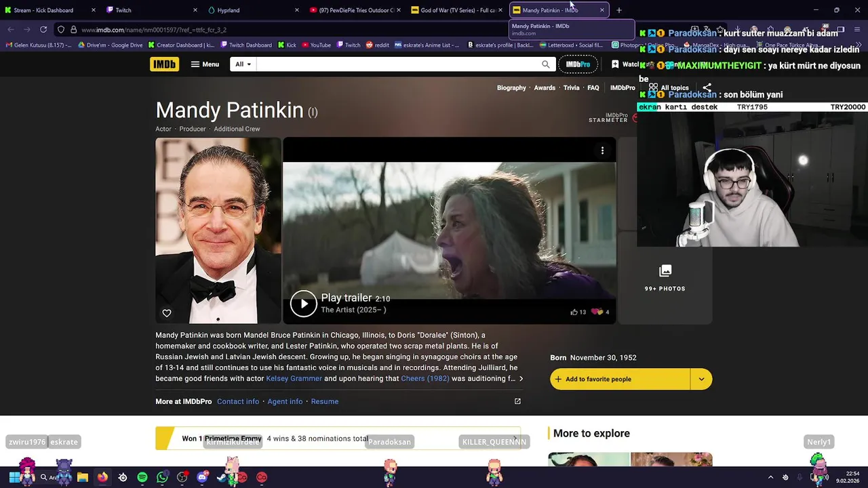Click the Additional Crew profession label
The width and height of the screenshot is (868, 488).
pyautogui.click(x=237, y=129)
